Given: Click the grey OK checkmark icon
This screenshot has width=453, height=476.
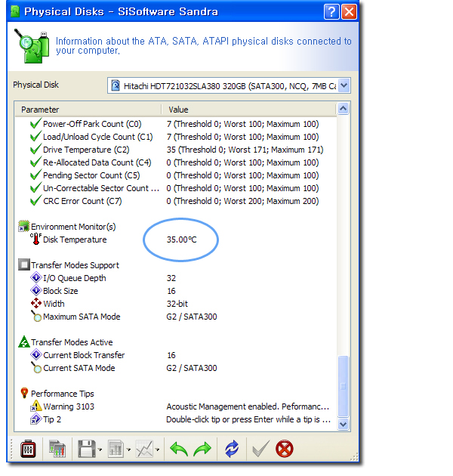Looking at the screenshot, I should [260, 448].
